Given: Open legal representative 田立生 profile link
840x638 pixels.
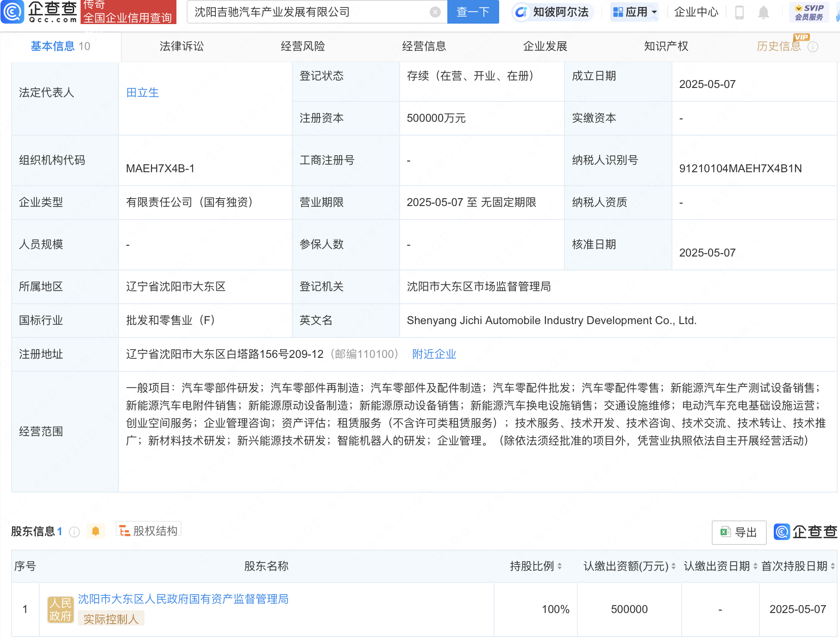Looking at the screenshot, I should click(x=143, y=93).
